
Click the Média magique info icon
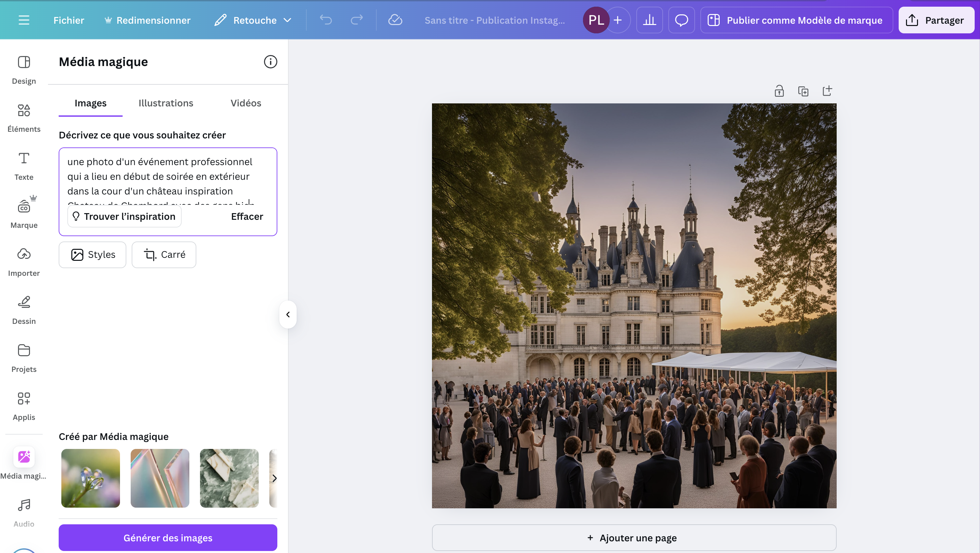270,62
